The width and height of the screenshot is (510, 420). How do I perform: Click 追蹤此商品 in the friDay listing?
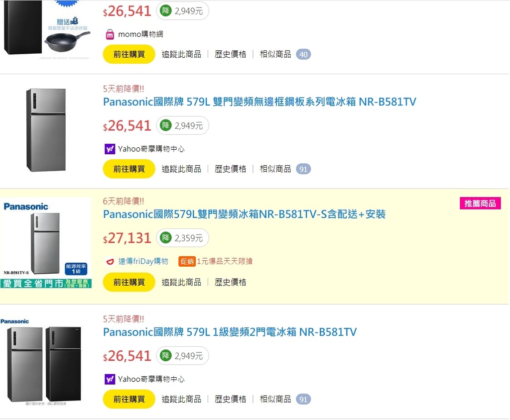pos(181,282)
